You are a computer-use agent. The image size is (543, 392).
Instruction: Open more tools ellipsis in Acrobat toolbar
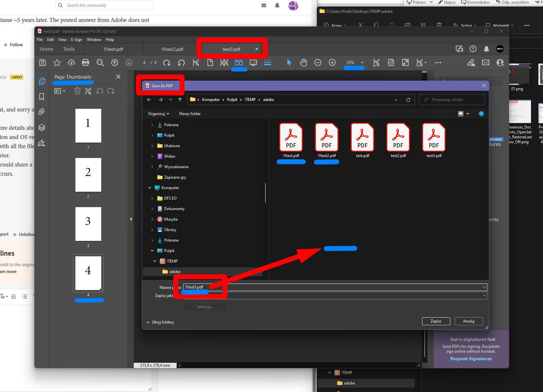pos(438,63)
